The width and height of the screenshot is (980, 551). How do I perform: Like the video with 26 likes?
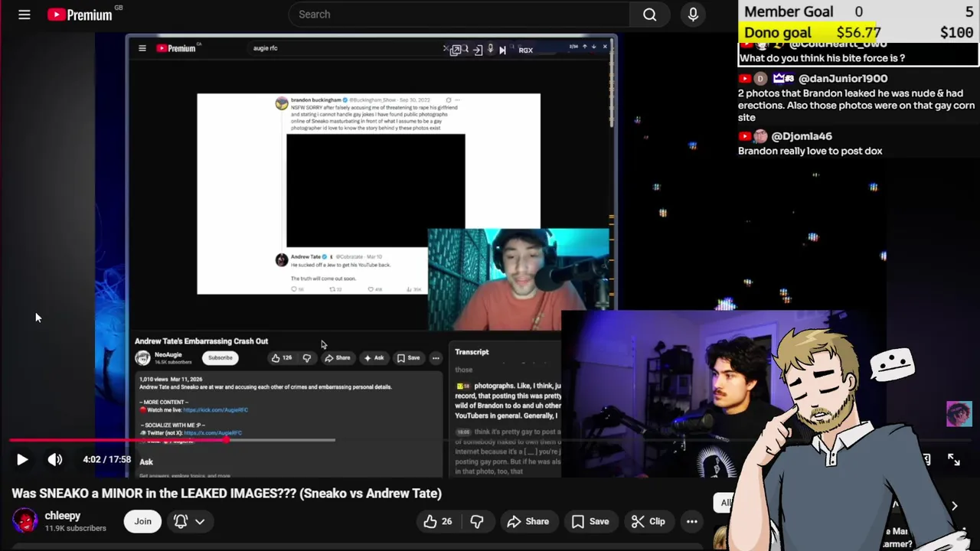[438, 521]
